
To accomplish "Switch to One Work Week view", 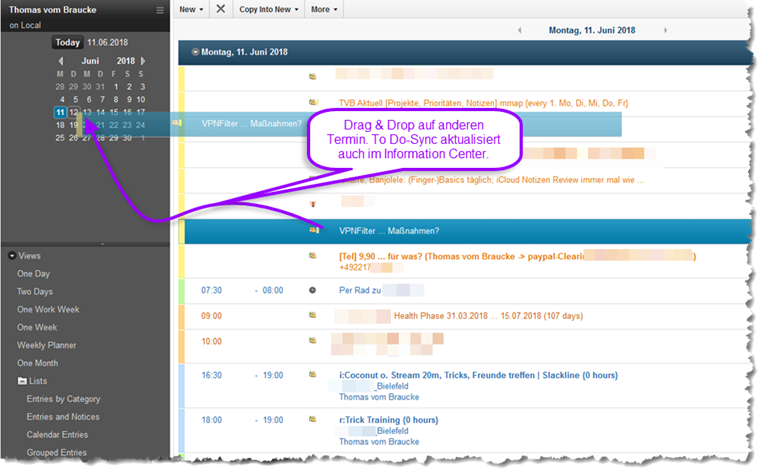I will click(48, 309).
